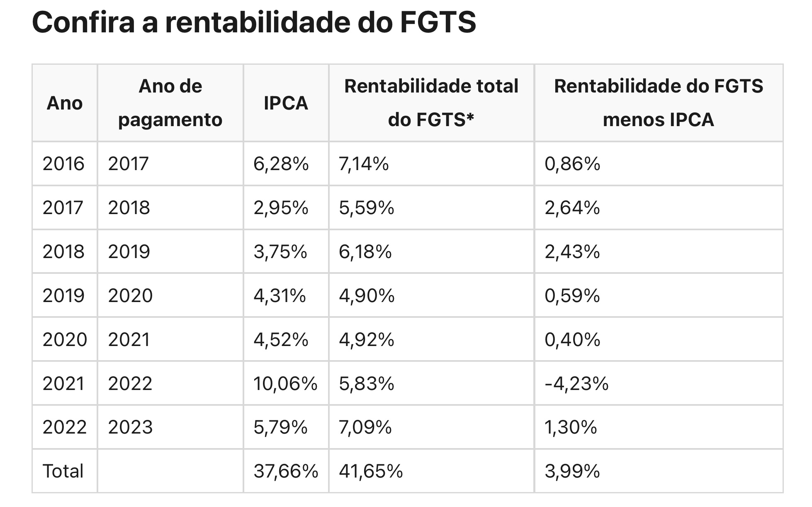The width and height of the screenshot is (812, 507).
Task: Select the 4,92% rentabilidade value
Action: tap(366, 340)
